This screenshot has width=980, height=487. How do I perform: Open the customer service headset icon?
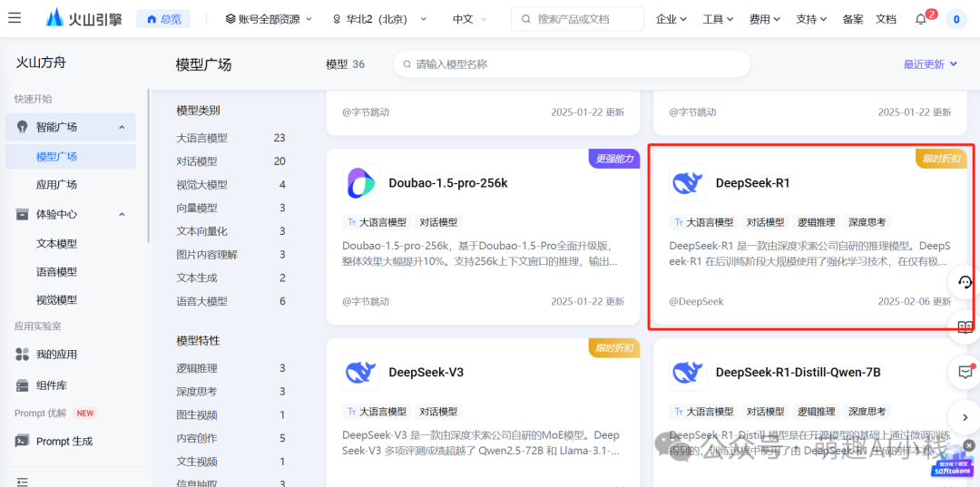[x=965, y=281]
